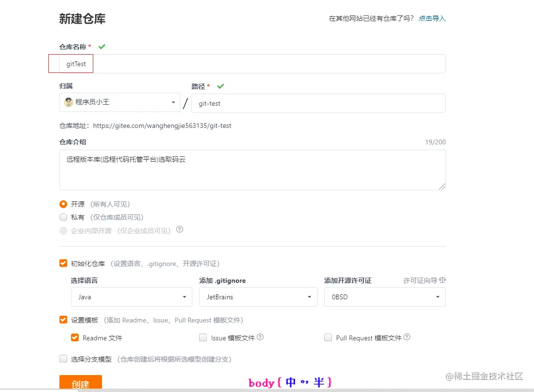Click the user avatar in 归属 selector
Image resolution: width=534 pixels, height=392 pixels.
tap(69, 102)
